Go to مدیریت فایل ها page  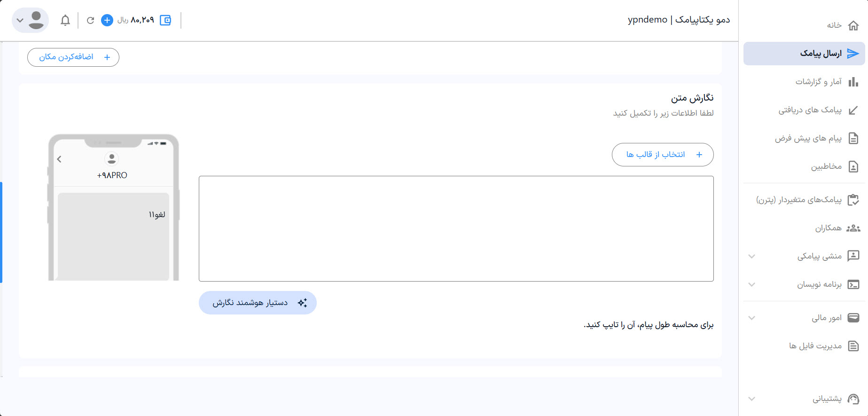coord(815,346)
